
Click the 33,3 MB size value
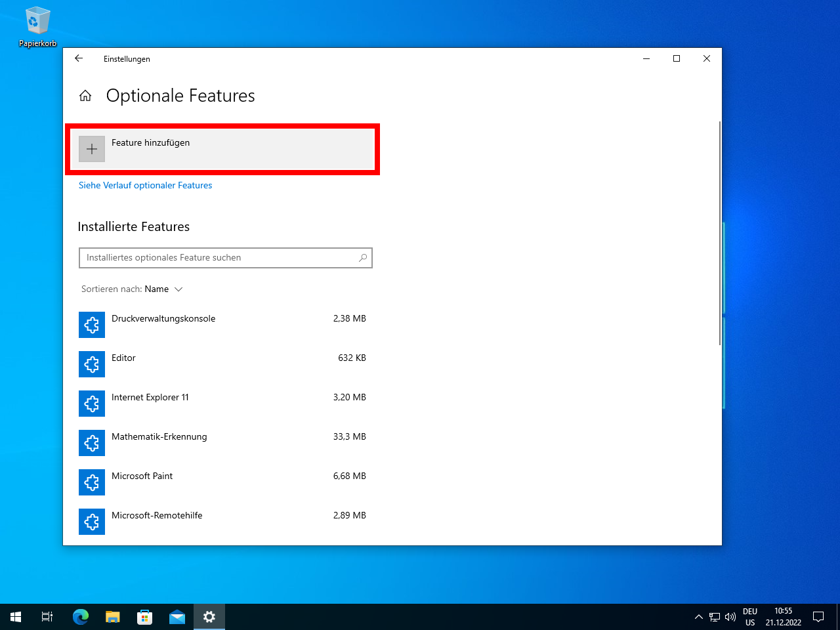(350, 437)
